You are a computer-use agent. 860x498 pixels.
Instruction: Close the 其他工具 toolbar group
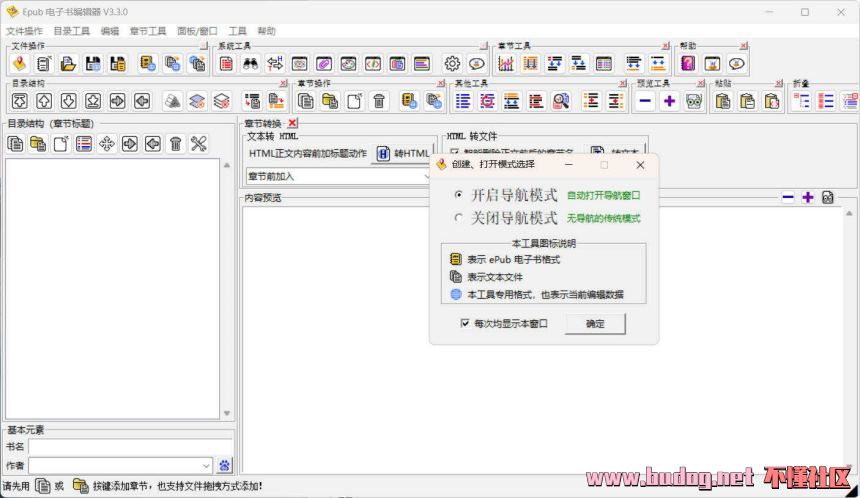point(623,83)
